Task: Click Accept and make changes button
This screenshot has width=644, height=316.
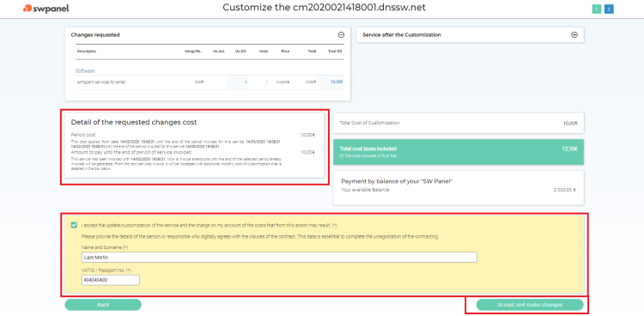Action: (530, 305)
